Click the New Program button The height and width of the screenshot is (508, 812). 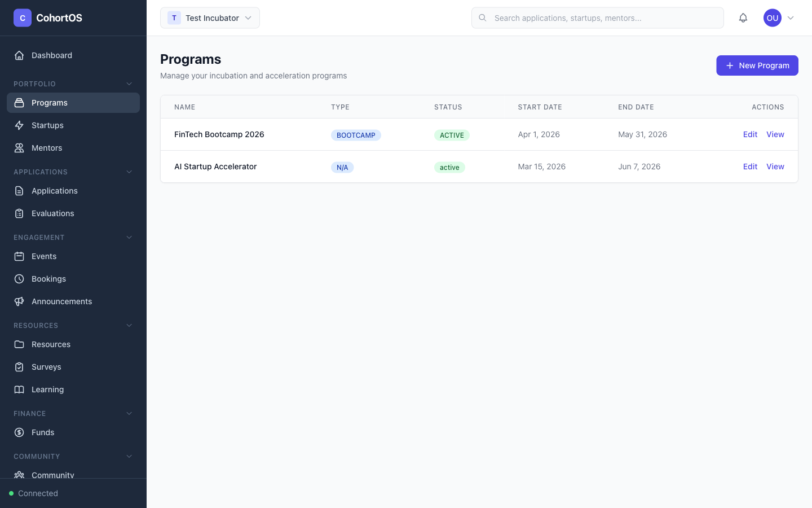click(757, 65)
